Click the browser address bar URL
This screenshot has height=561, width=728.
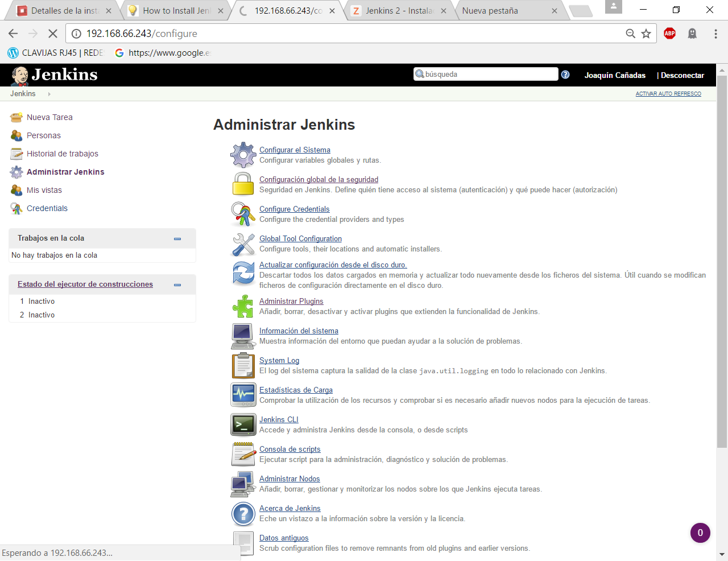[x=142, y=34]
